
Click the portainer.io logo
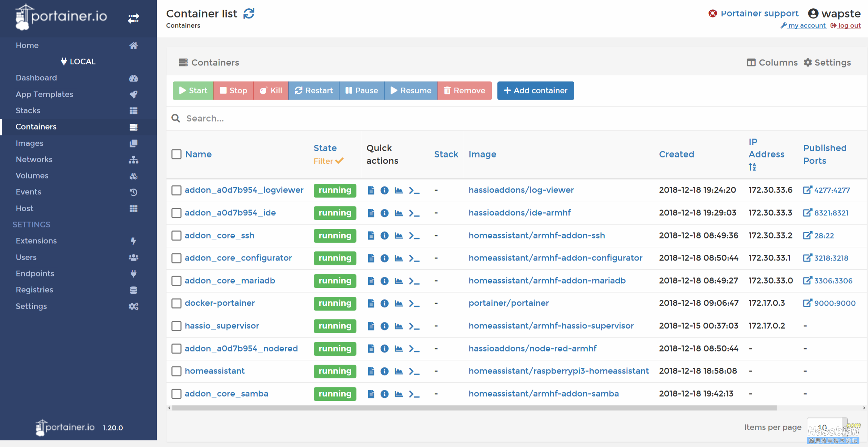pos(61,17)
